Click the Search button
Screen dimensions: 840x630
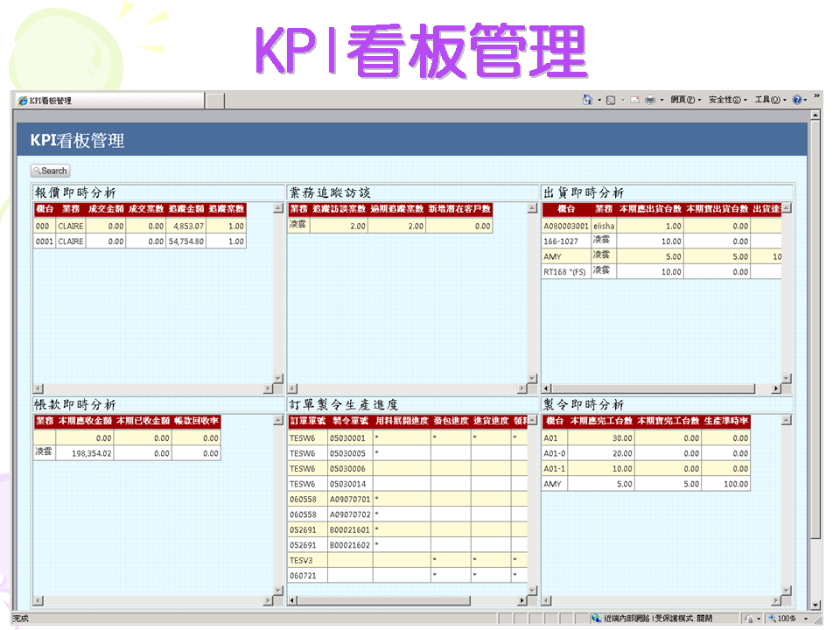[50, 170]
